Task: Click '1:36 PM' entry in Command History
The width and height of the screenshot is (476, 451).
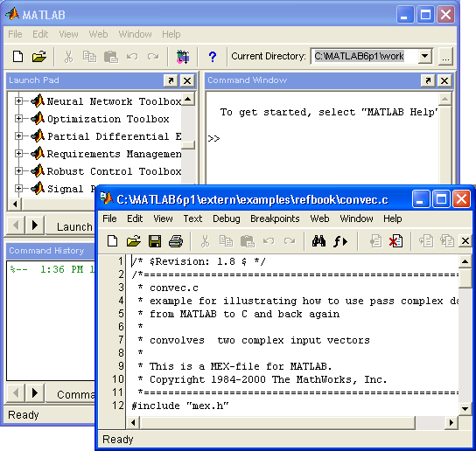Action: [x=61, y=269]
